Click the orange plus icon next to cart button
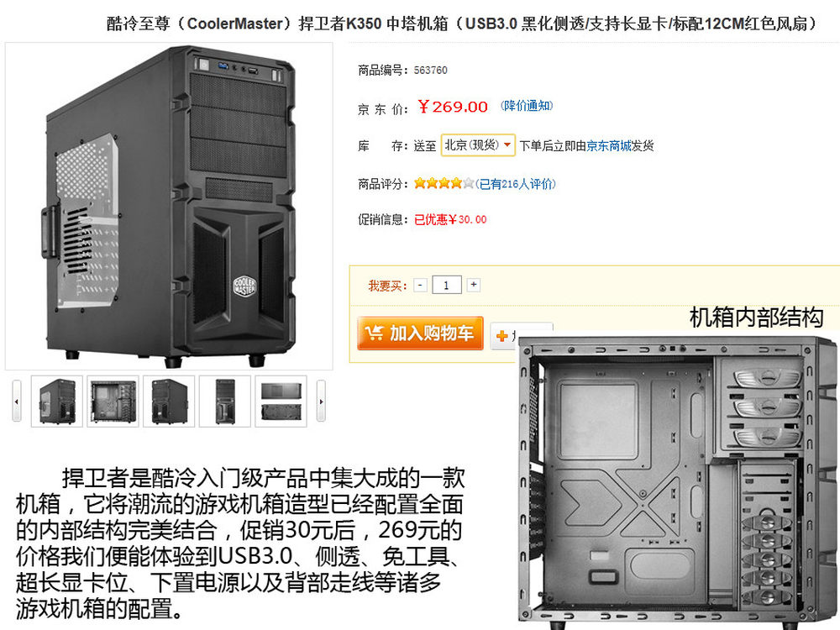Image resolution: width=840 pixels, height=630 pixels. click(x=502, y=336)
